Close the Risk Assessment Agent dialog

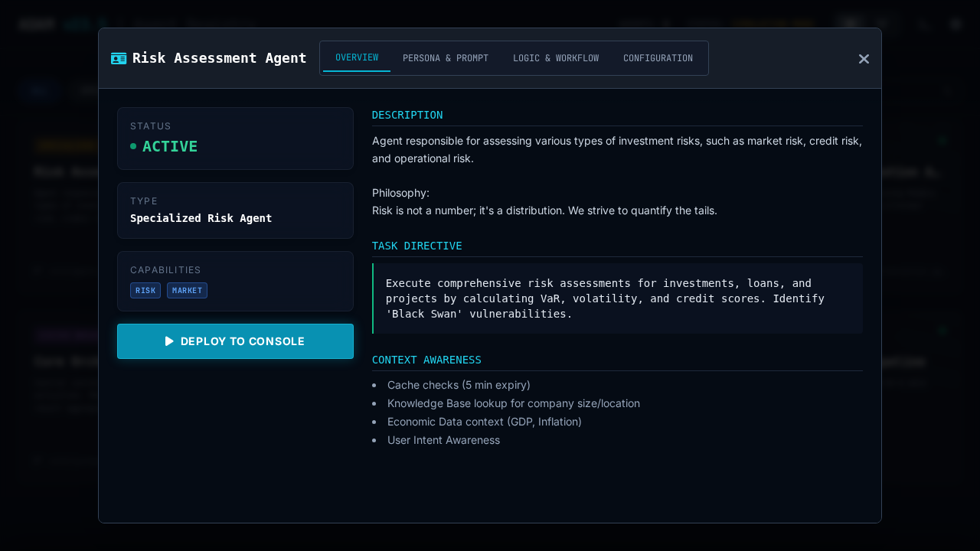point(864,59)
